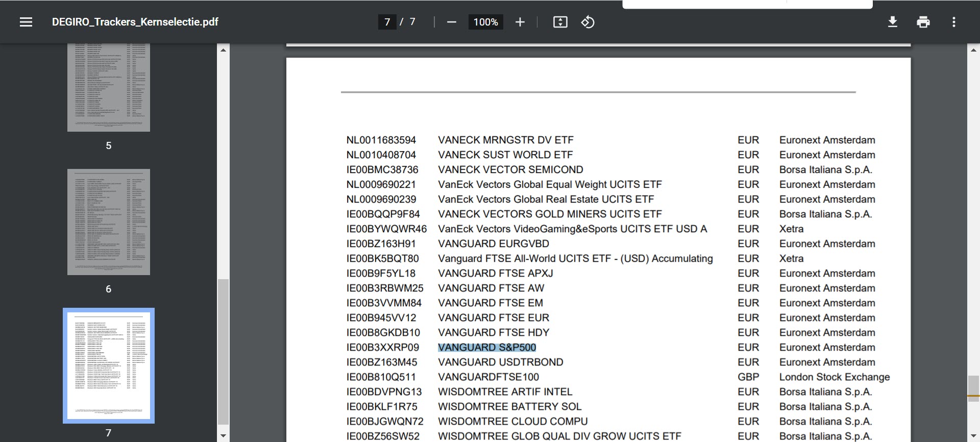Click VANECK VECTOR SEMICOND entry
The image size is (980, 442).
coord(510,170)
